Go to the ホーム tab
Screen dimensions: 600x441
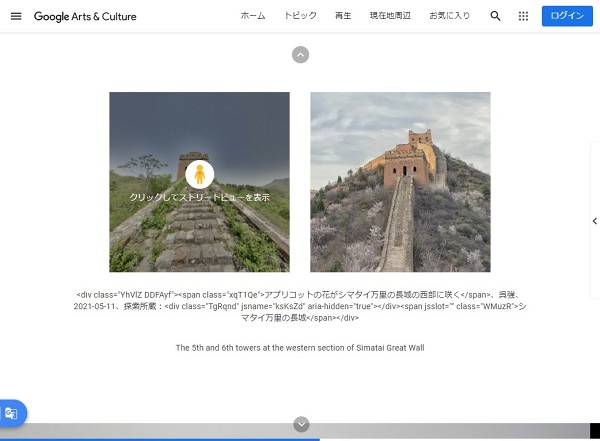[253, 17]
